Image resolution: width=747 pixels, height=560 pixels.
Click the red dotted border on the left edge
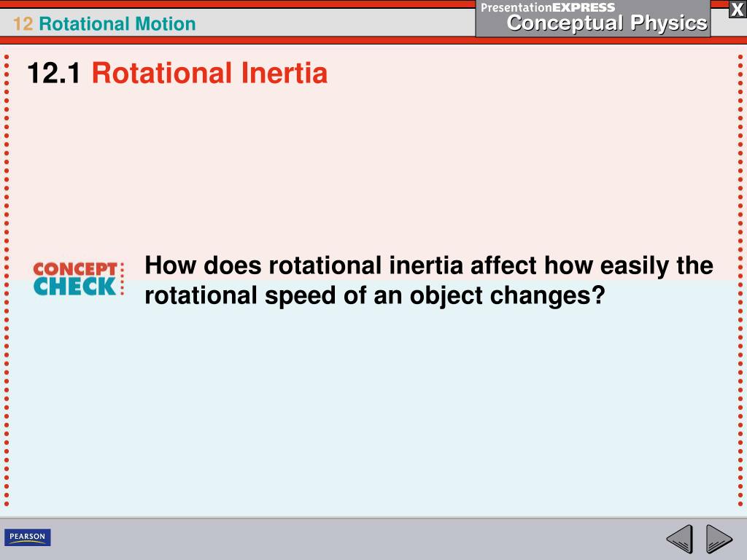[7, 280]
